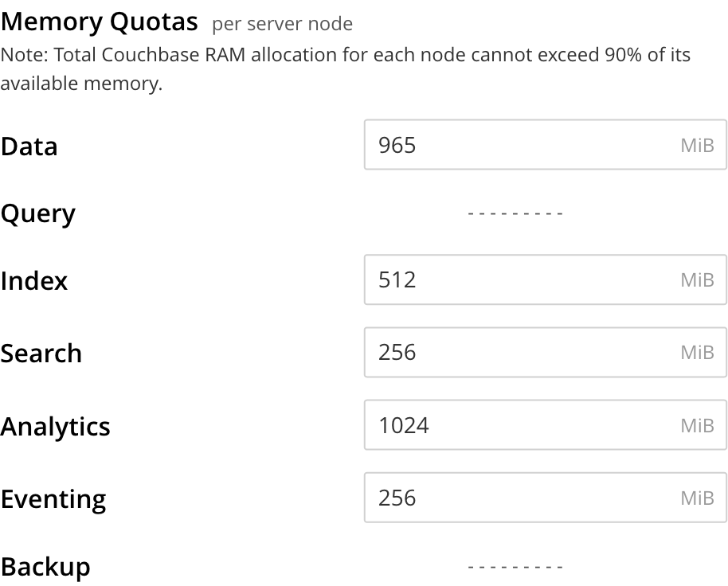Viewport: 728px width, 586px height.
Task: Click the Index row label
Action: pos(34,281)
